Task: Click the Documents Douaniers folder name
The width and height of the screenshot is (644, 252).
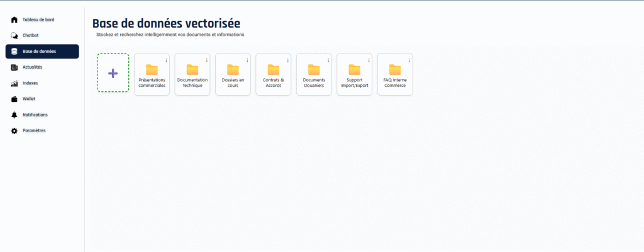Action: [x=314, y=83]
